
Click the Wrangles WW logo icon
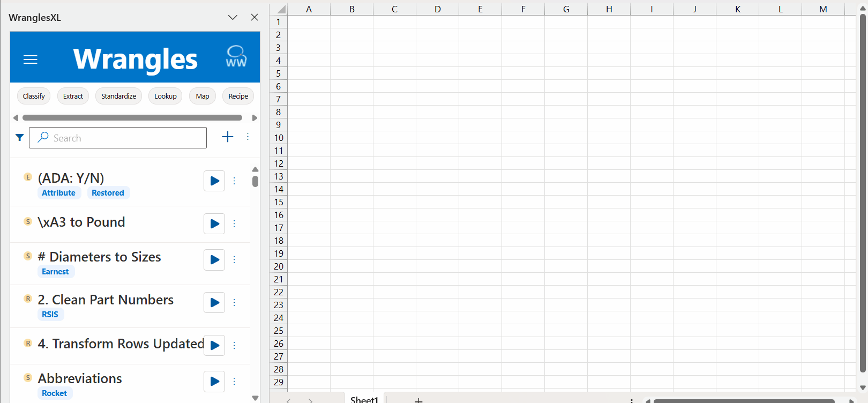coord(236,56)
